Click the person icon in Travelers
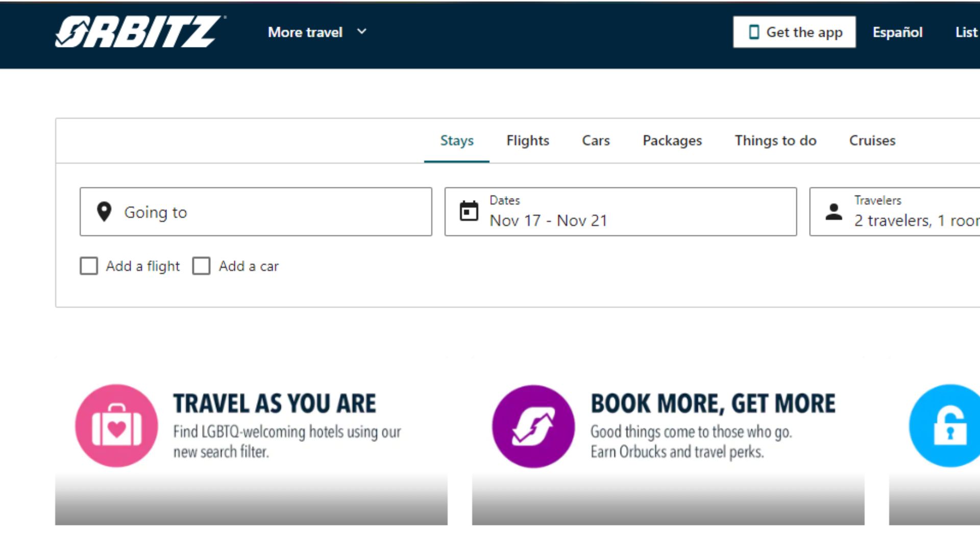The width and height of the screenshot is (980, 551). (834, 212)
